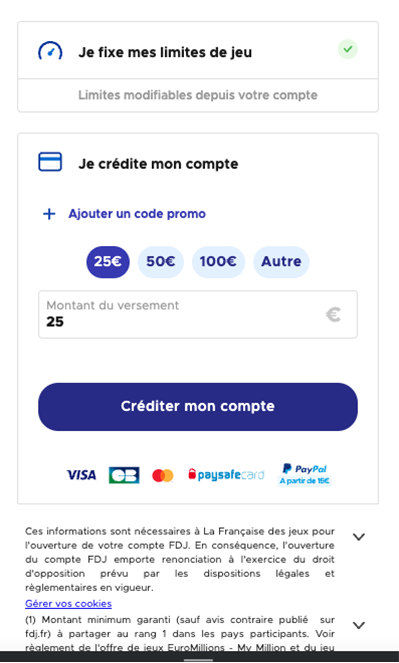Click the Mastercard logo

tap(163, 475)
